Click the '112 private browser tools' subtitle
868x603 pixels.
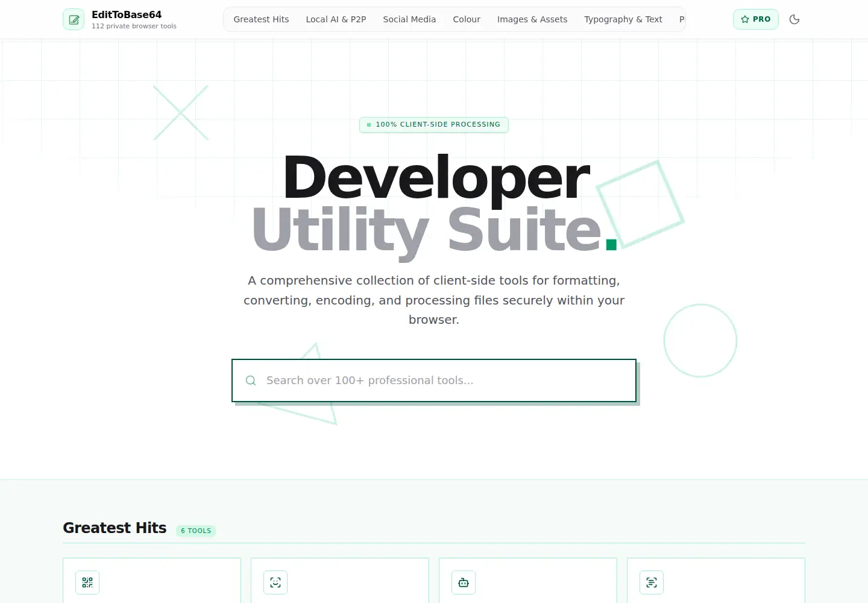coord(134,27)
